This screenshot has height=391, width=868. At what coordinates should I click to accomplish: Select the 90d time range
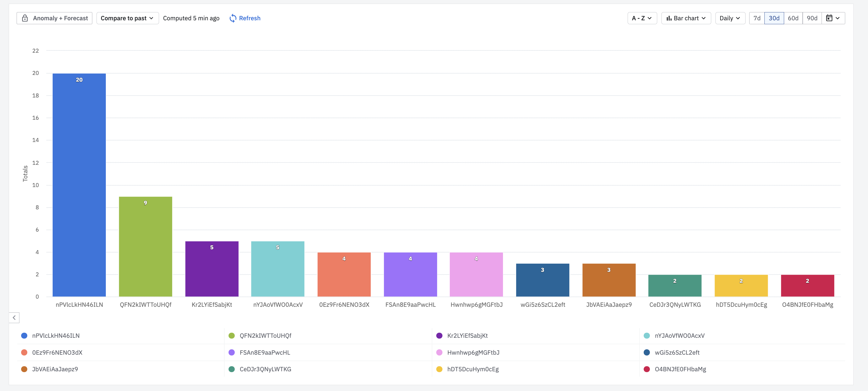[812, 18]
